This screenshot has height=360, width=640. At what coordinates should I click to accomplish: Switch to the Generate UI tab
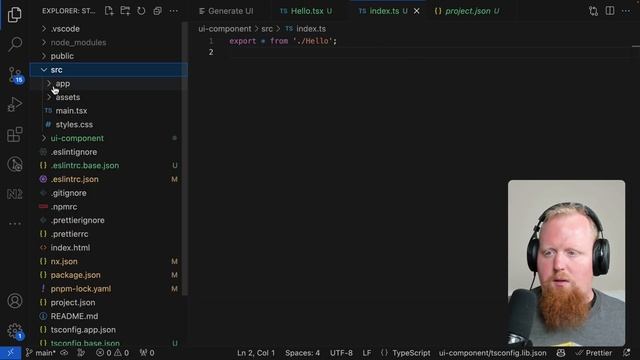tap(226, 11)
